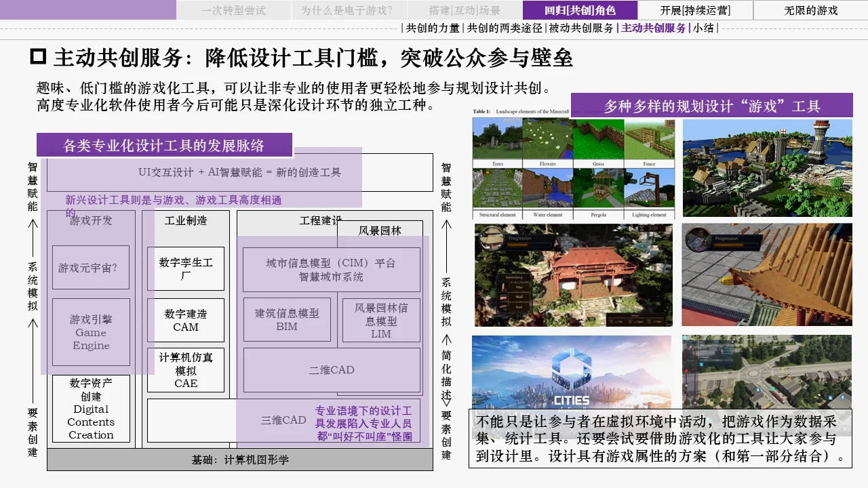The width and height of the screenshot is (868, 488).
Task: Go to the 小结 sub-section
Action: click(703, 28)
